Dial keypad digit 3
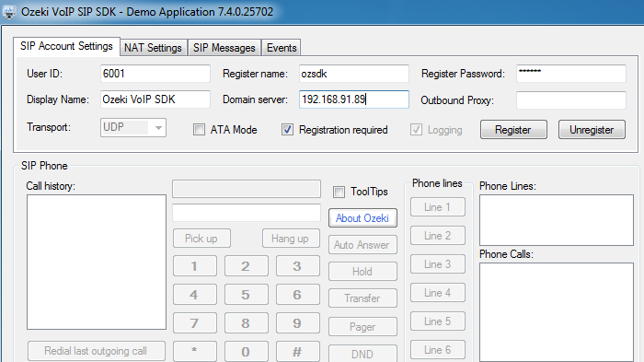644x362 pixels. (x=298, y=266)
